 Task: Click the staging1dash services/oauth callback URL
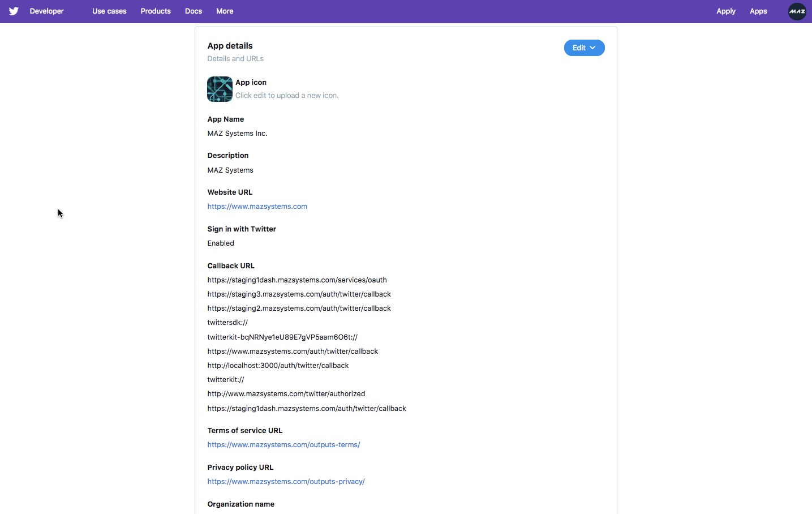tap(297, 280)
